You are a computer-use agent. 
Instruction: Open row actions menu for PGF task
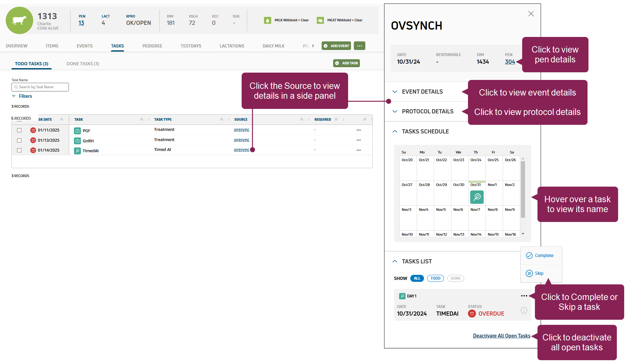tap(359, 130)
